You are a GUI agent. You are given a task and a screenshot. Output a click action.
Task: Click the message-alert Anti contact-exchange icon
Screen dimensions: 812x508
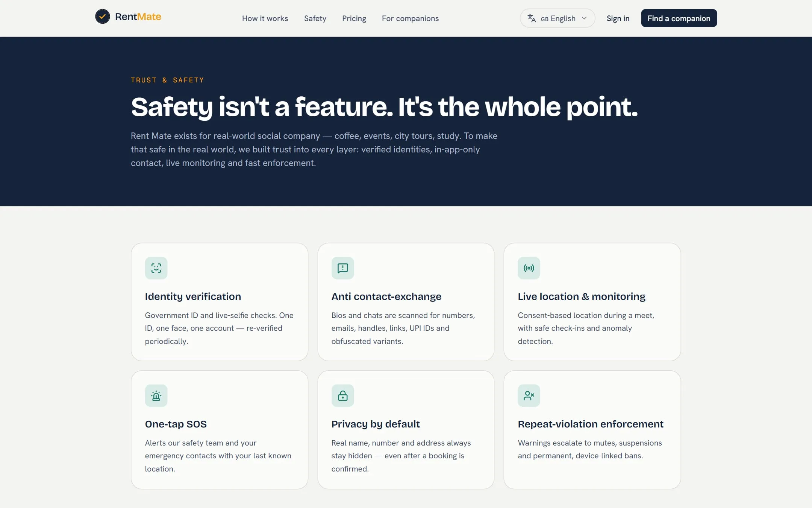tap(342, 268)
